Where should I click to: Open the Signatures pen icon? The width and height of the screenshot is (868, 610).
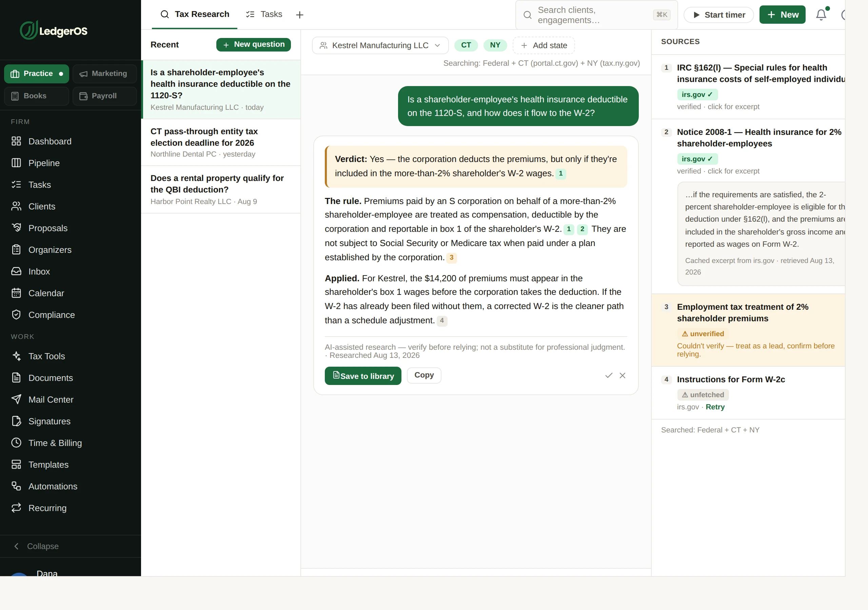pyautogui.click(x=16, y=421)
